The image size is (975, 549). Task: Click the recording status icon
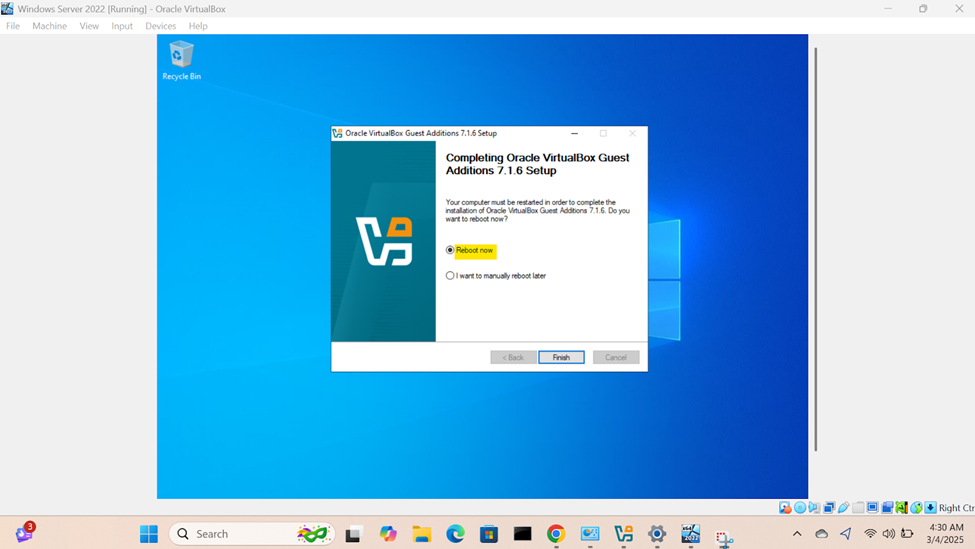coord(887,508)
